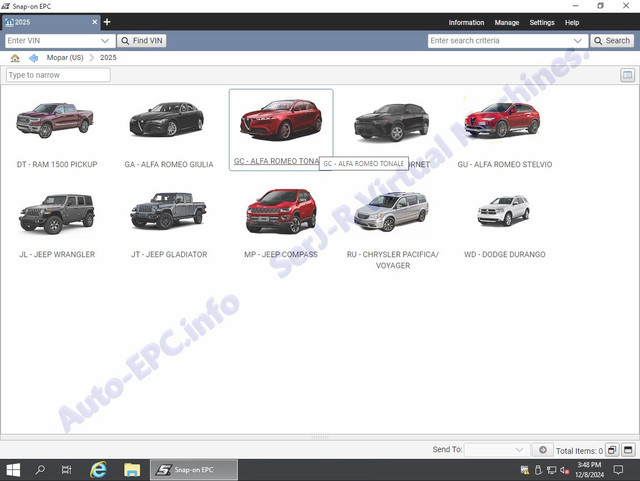Click the Search button
The height and width of the screenshot is (481, 640).
pyautogui.click(x=612, y=40)
